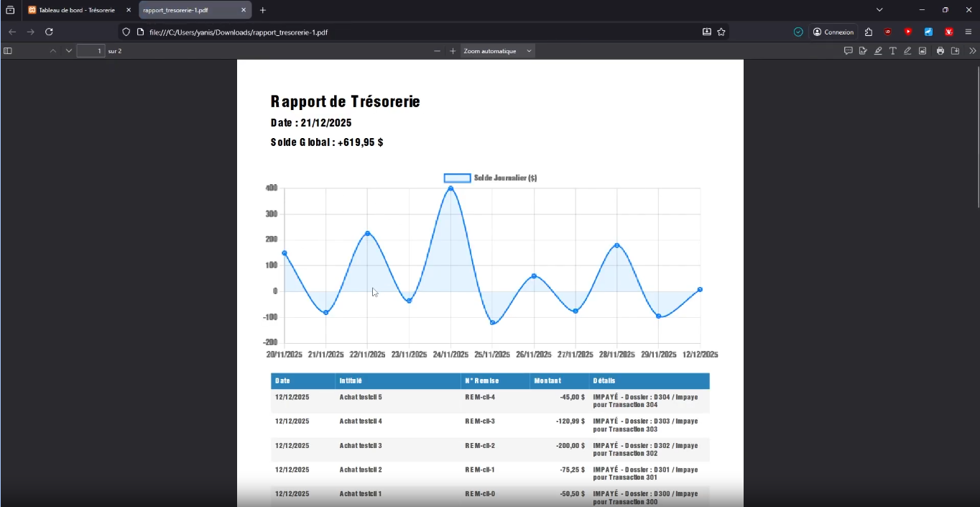Select the highlight annotation tool
Screen dimensions: 980x507
point(878,51)
